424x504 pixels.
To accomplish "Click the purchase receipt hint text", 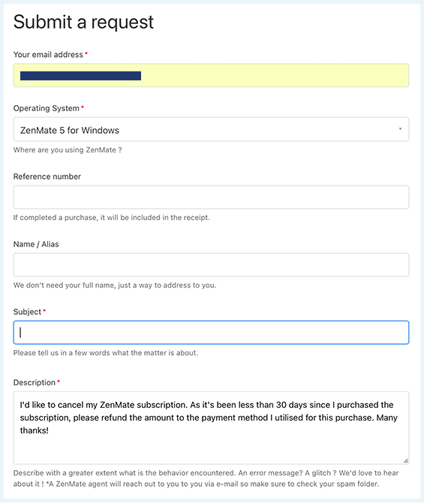I will pyautogui.click(x=112, y=218).
